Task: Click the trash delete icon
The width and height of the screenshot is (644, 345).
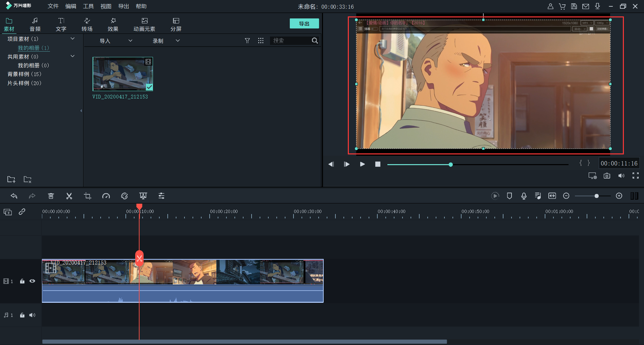Action: pyautogui.click(x=51, y=196)
